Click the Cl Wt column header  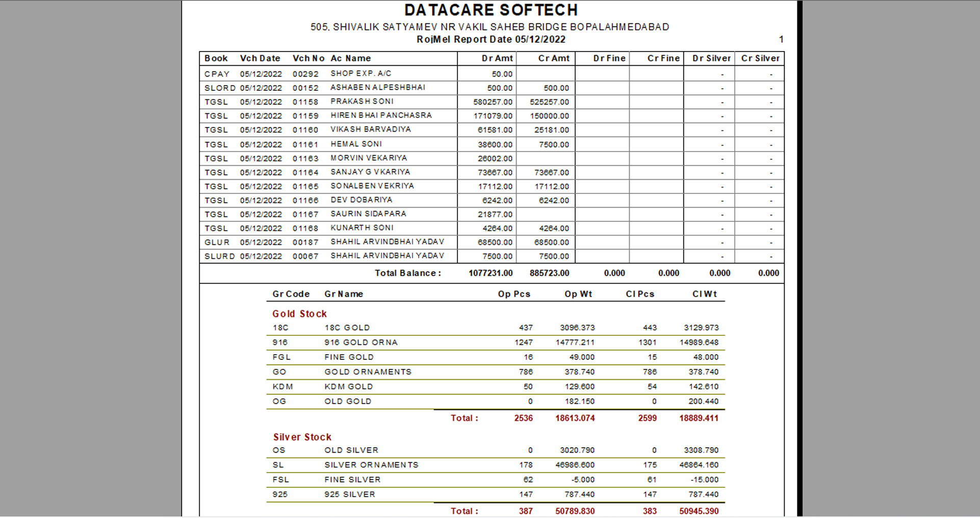(x=704, y=294)
